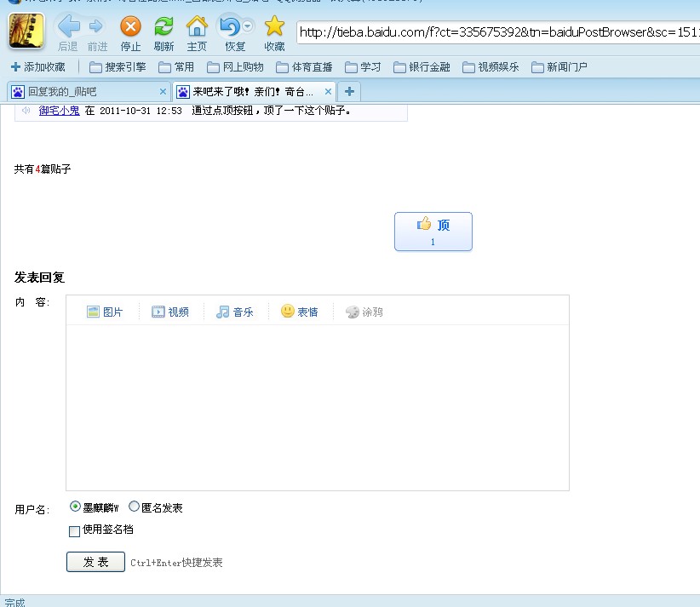Click the 发表 submit button
The height and width of the screenshot is (607, 700).
(x=95, y=562)
